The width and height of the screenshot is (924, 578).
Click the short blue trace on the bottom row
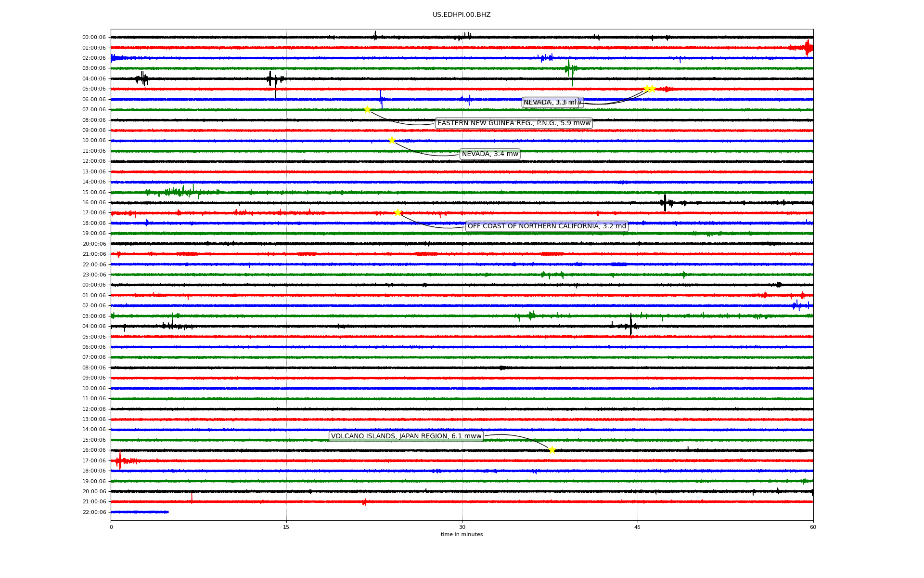pos(140,512)
